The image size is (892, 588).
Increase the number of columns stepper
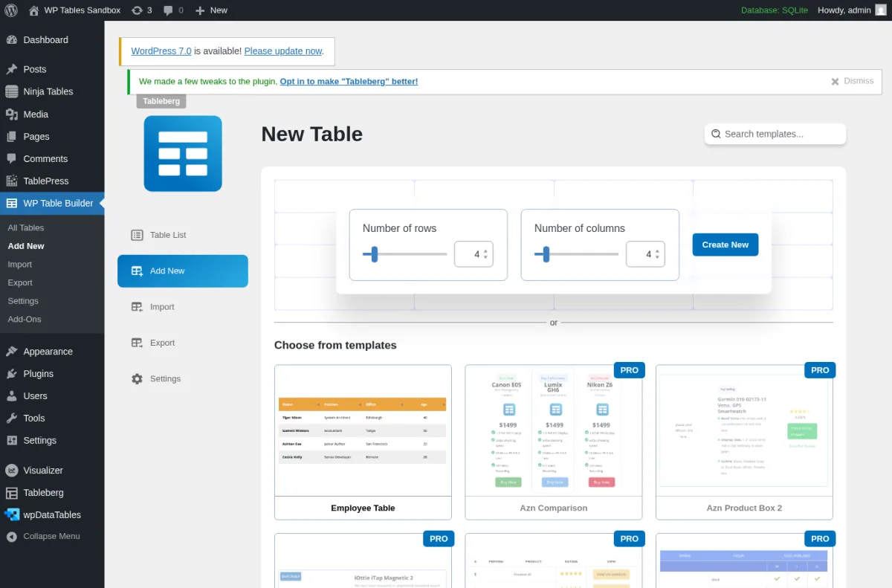tap(657, 251)
